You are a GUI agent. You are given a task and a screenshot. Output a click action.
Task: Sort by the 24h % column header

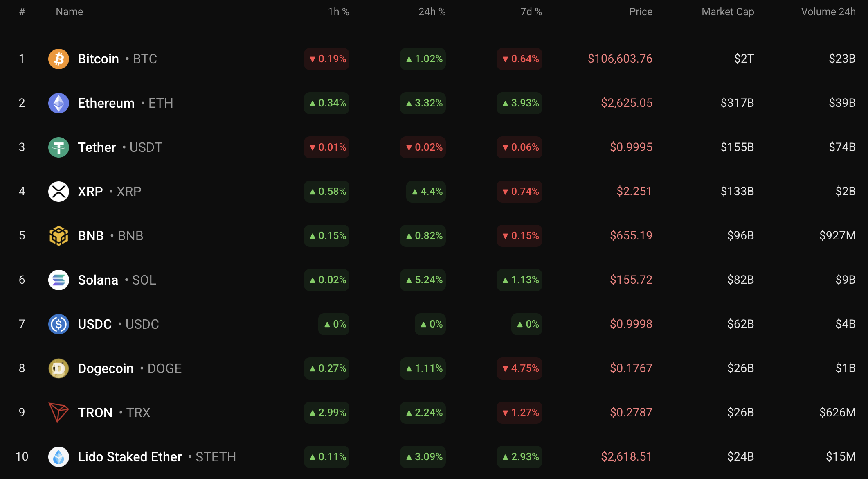click(432, 12)
